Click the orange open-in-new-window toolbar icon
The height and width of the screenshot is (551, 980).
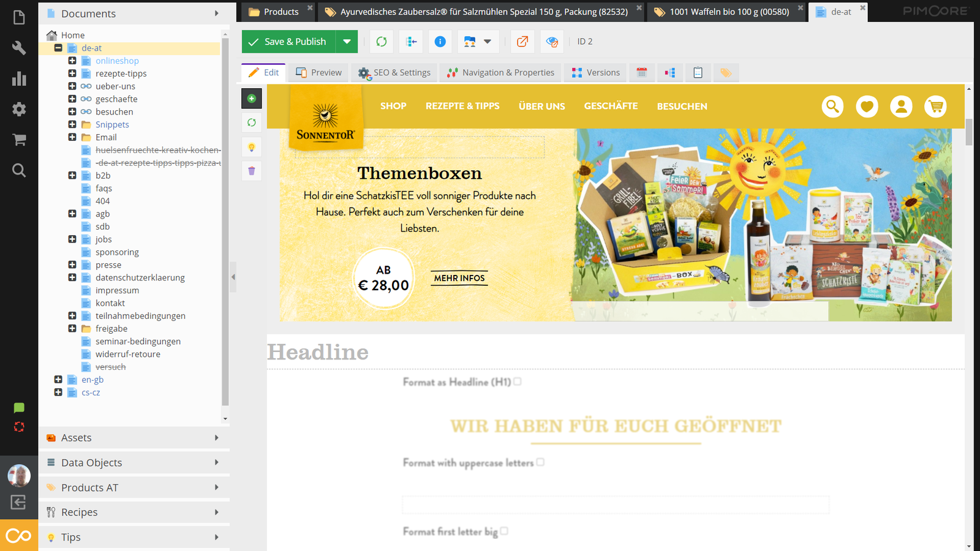(522, 42)
